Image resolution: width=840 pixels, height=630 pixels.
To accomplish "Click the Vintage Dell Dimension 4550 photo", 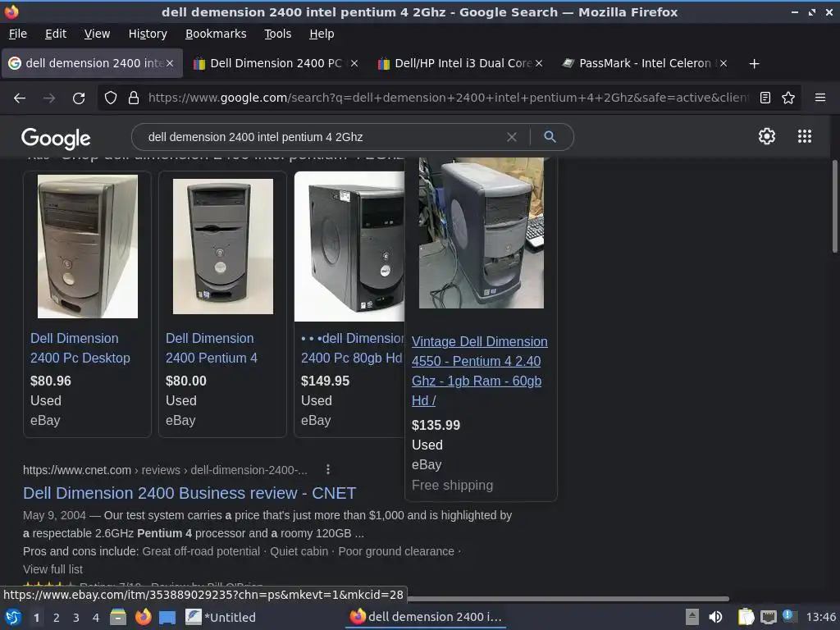I will pos(481,233).
